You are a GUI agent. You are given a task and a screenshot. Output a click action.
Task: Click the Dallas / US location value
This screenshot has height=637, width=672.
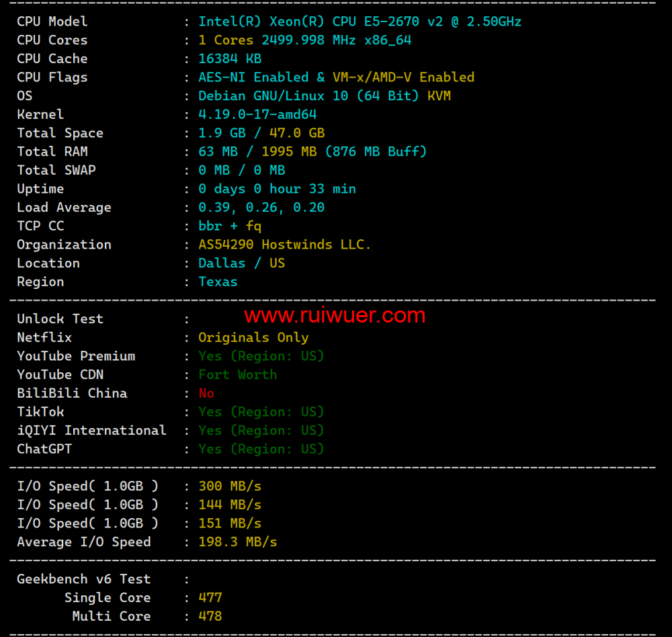tap(241, 263)
